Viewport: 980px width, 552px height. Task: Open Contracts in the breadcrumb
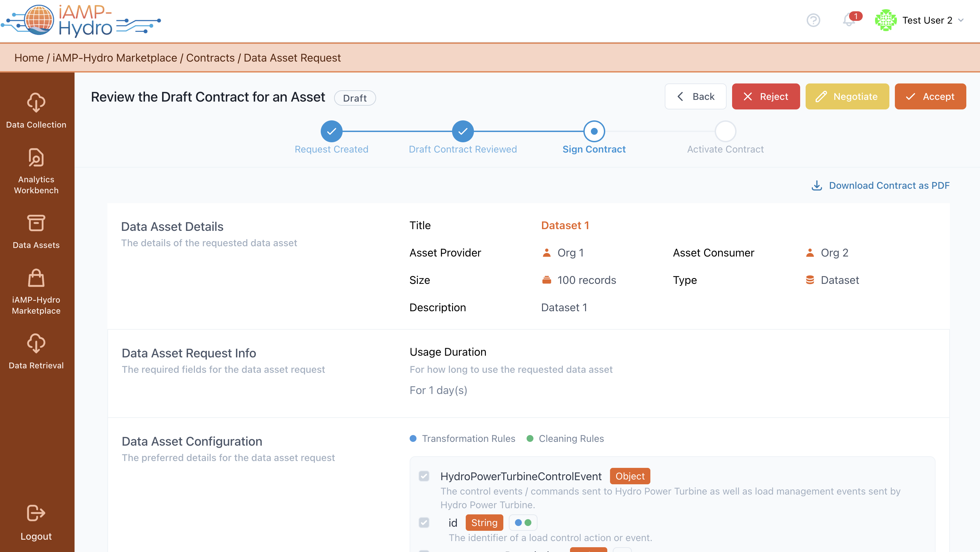coord(210,58)
